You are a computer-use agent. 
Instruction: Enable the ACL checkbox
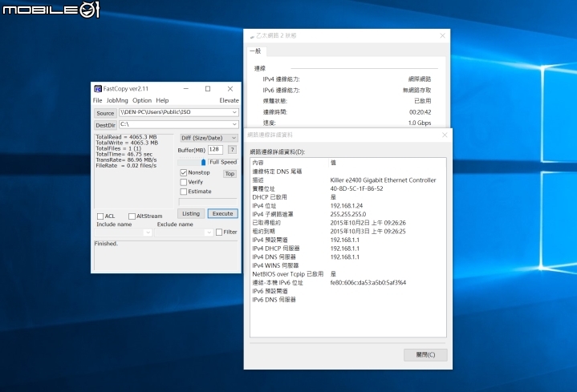click(100, 216)
